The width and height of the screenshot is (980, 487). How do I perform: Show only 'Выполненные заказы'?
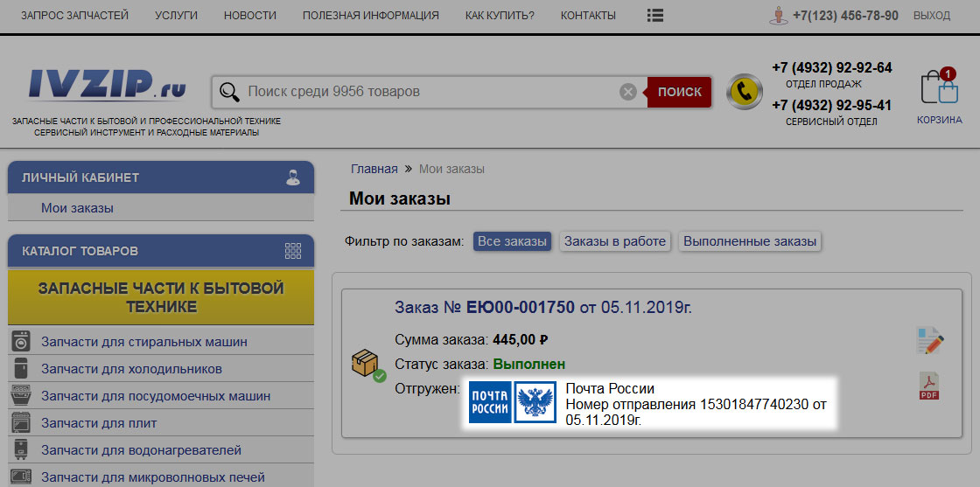(750, 241)
